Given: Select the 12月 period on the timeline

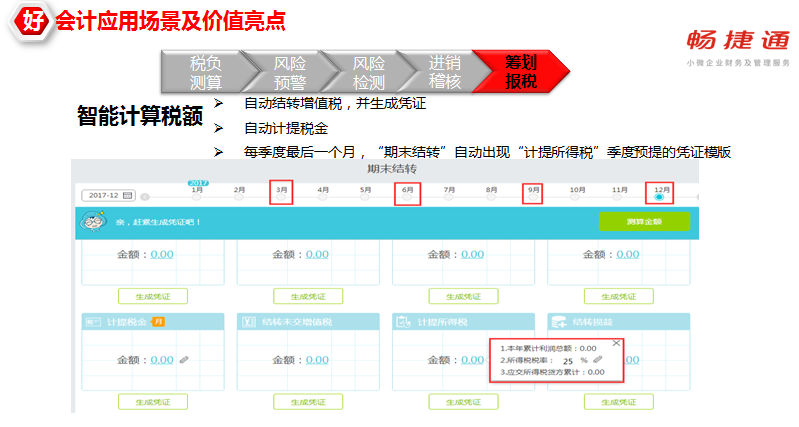Looking at the screenshot, I should coord(659,196).
